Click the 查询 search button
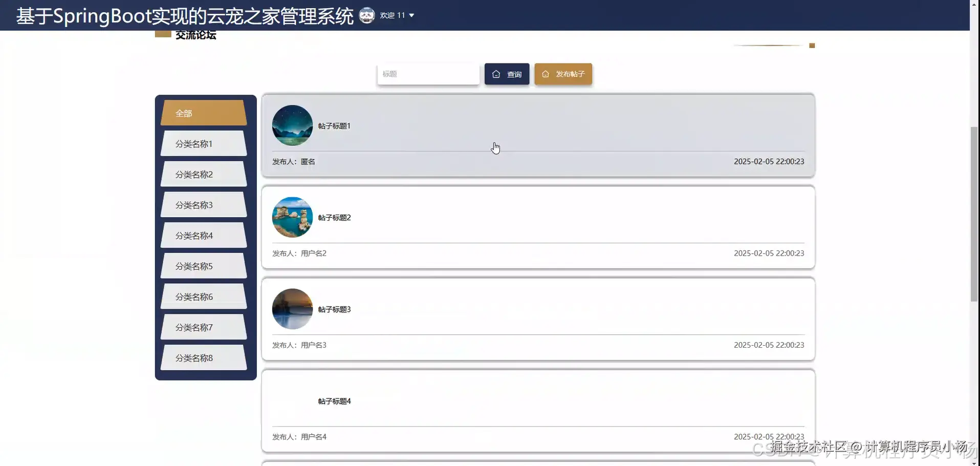 point(506,74)
